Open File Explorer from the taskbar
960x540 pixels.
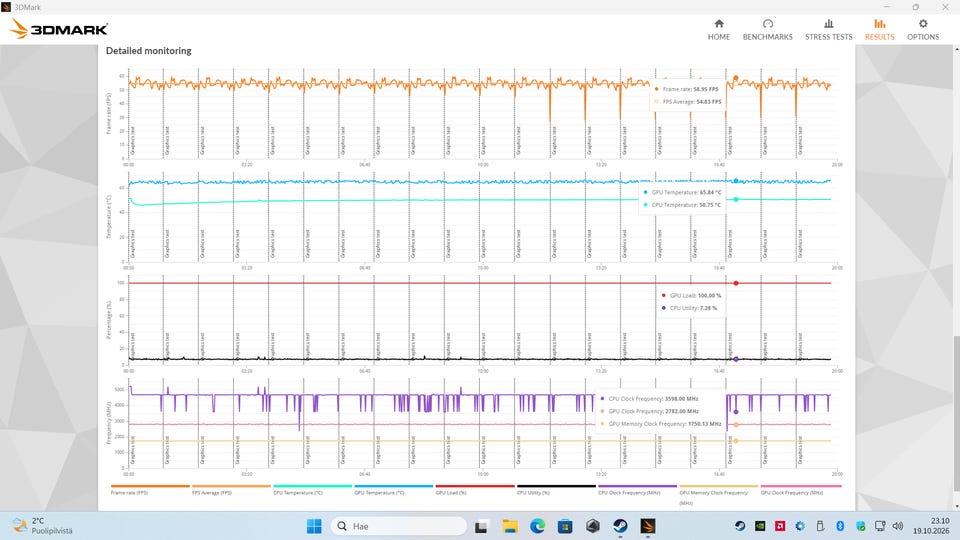(x=509, y=526)
